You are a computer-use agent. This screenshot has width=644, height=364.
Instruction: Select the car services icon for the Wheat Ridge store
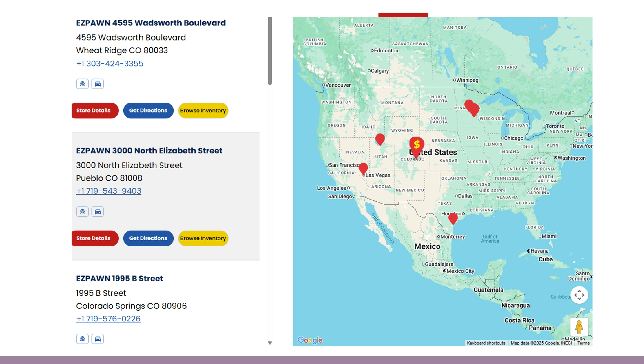point(98,84)
